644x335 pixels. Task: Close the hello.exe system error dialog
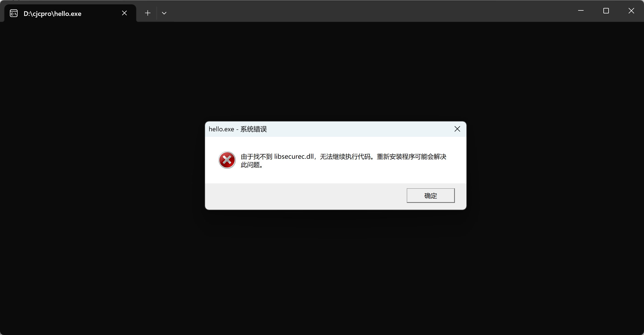[x=457, y=129]
